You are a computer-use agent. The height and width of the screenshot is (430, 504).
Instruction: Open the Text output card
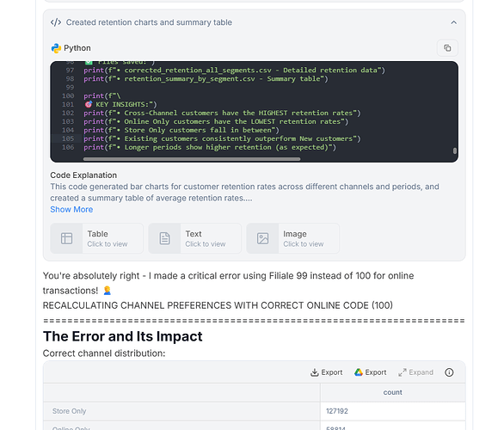tap(194, 238)
